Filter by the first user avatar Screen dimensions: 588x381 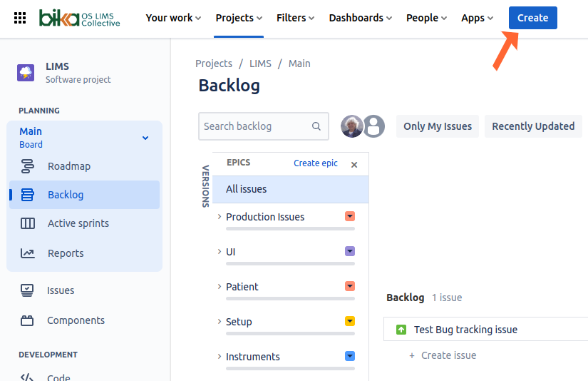pyautogui.click(x=352, y=126)
